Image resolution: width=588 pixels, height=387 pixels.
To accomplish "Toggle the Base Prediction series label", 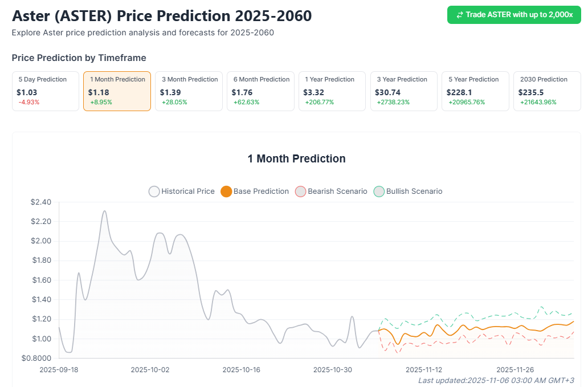I will point(261,192).
